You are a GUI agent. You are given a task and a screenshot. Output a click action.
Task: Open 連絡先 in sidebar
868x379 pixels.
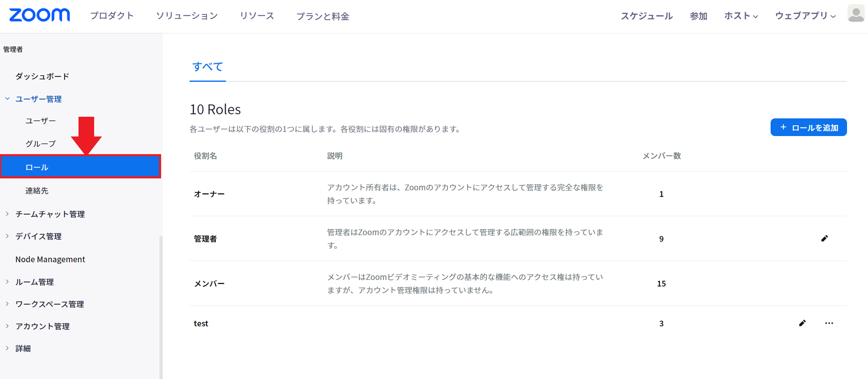(x=37, y=191)
